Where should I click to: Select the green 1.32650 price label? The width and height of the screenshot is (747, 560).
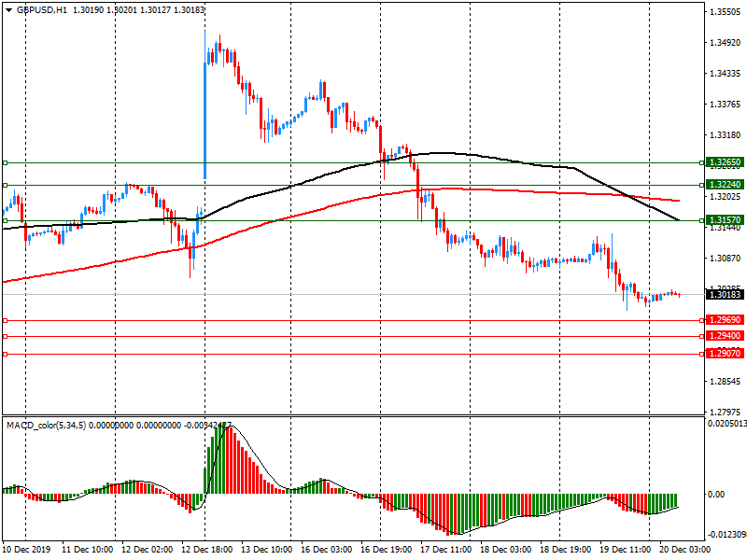725,162
